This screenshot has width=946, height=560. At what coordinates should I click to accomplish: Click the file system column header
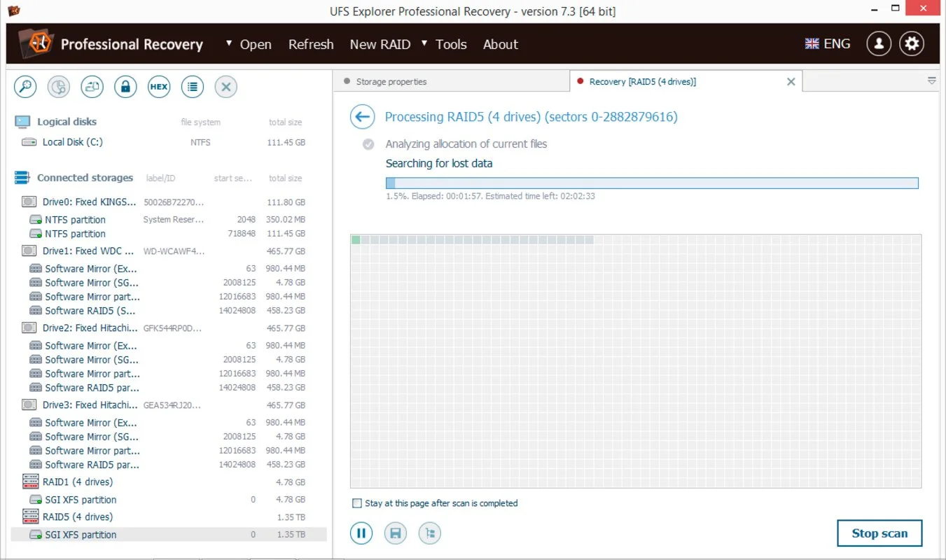[x=200, y=122]
